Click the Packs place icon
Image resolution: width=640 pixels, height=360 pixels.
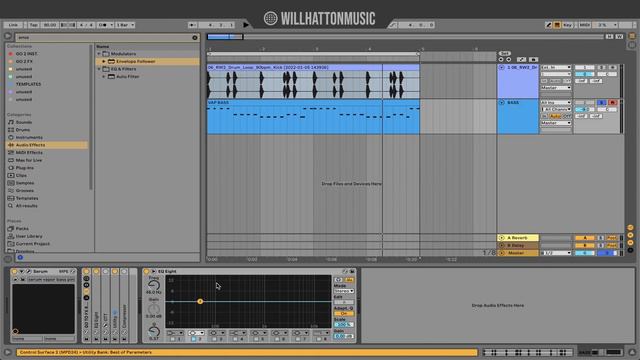(x=11, y=229)
